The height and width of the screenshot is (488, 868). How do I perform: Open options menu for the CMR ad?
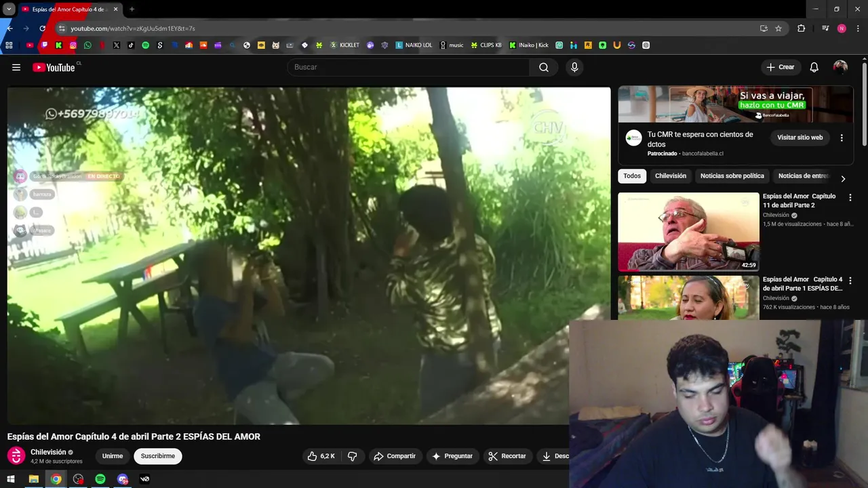click(842, 138)
